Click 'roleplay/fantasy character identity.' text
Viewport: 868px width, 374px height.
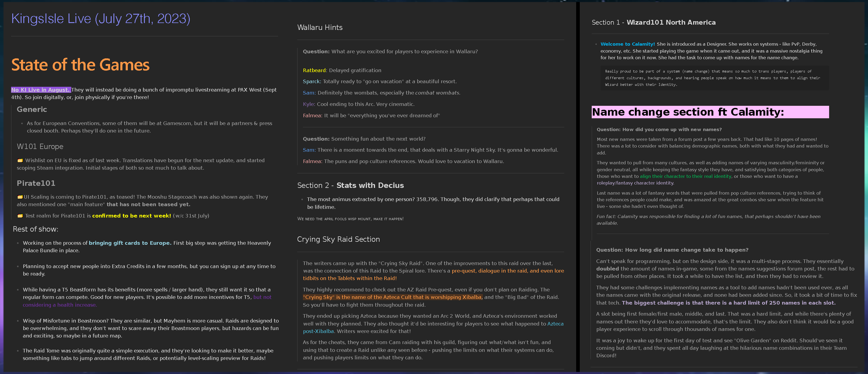pyautogui.click(x=635, y=183)
